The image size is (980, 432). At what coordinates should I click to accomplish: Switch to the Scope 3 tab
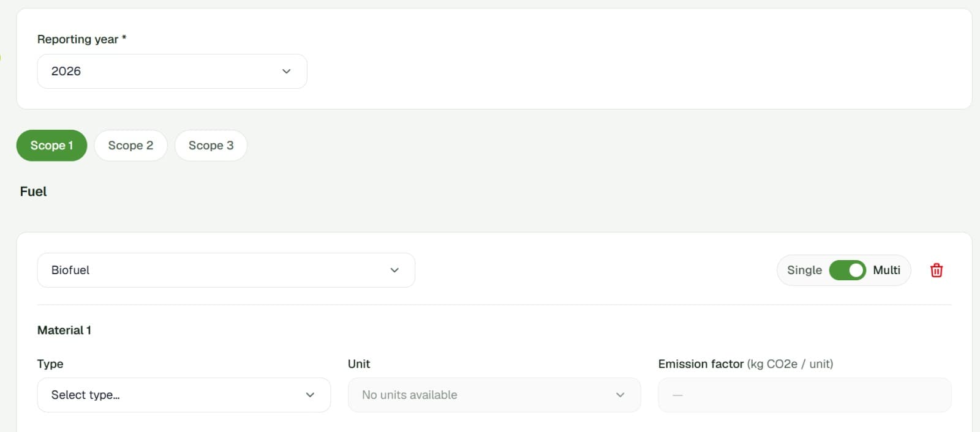pos(211,146)
